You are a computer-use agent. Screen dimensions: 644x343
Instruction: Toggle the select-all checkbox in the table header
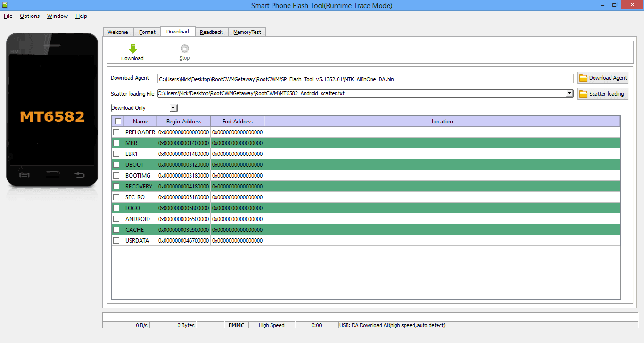click(x=118, y=122)
